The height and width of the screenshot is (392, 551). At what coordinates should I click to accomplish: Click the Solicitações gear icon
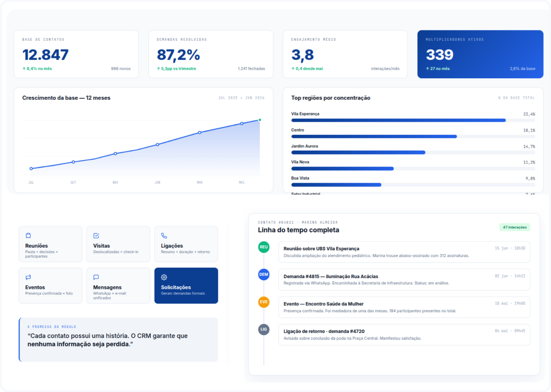click(164, 277)
